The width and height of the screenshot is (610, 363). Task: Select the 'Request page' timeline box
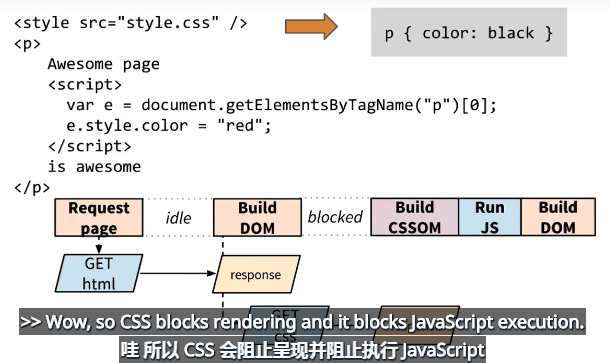(99, 217)
